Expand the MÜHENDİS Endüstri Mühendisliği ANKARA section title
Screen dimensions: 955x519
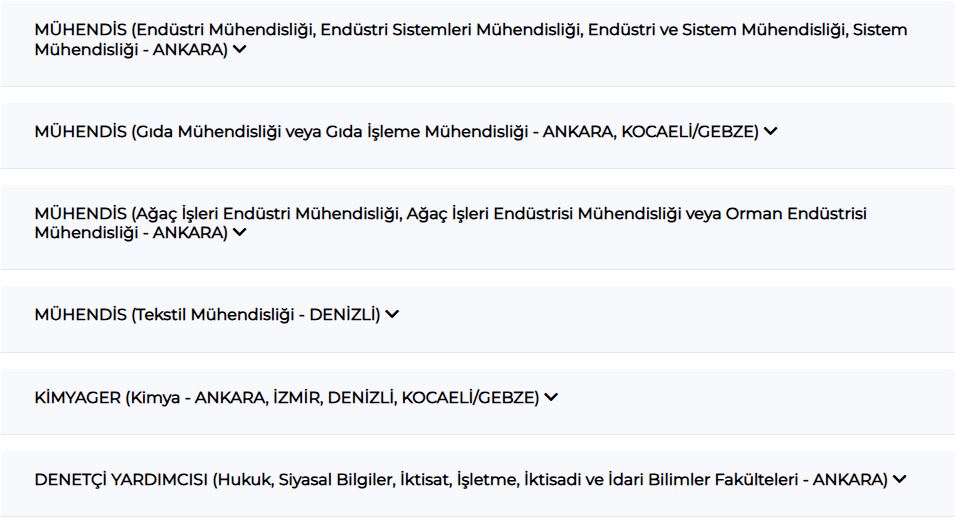click(300, 30)
